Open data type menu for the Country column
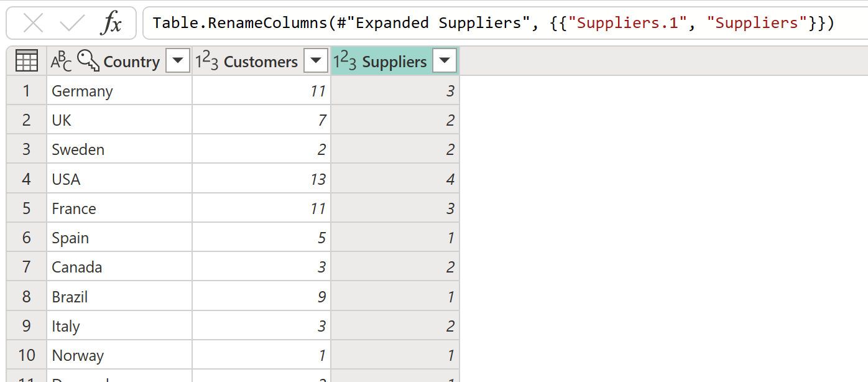Screen dimensions: 868x382 60,61
